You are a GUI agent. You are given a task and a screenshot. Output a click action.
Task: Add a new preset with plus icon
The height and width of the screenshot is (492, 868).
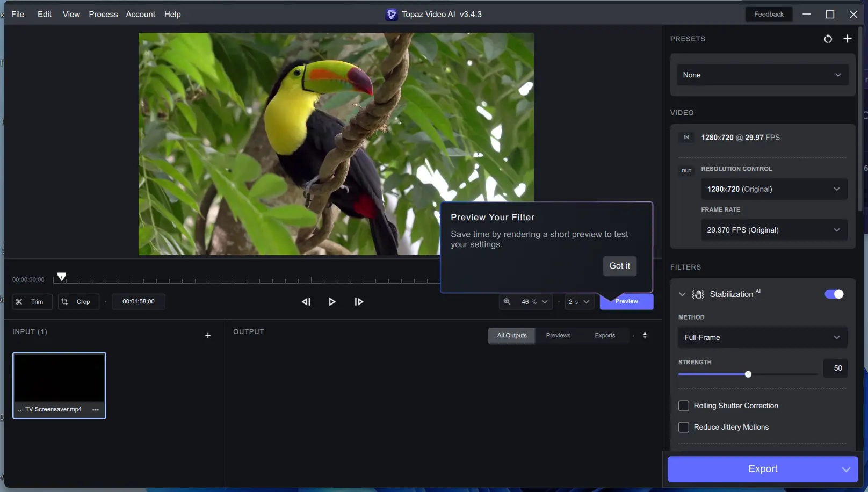click(848, 39)
